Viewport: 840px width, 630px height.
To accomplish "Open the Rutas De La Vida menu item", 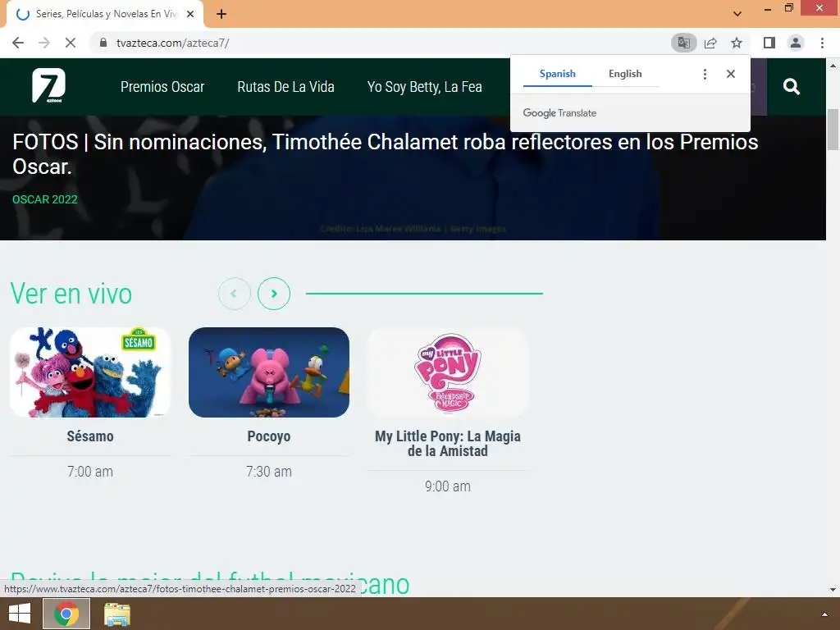I will 286,87.
